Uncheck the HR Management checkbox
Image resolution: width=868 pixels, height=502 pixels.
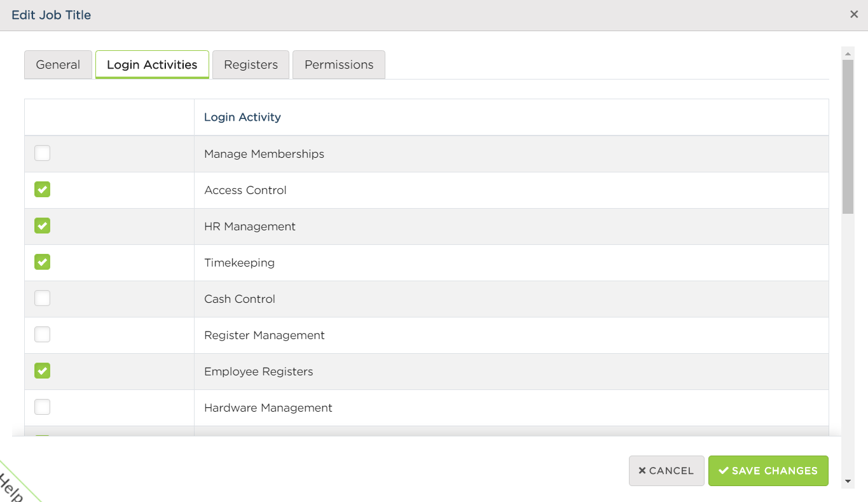click(42, 226)
